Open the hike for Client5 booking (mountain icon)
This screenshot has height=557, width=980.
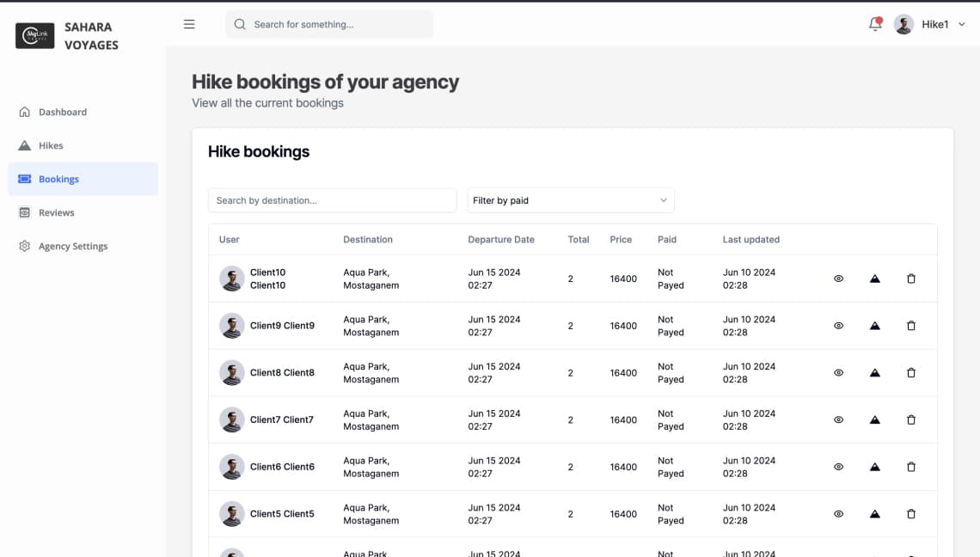pos(875,514)
